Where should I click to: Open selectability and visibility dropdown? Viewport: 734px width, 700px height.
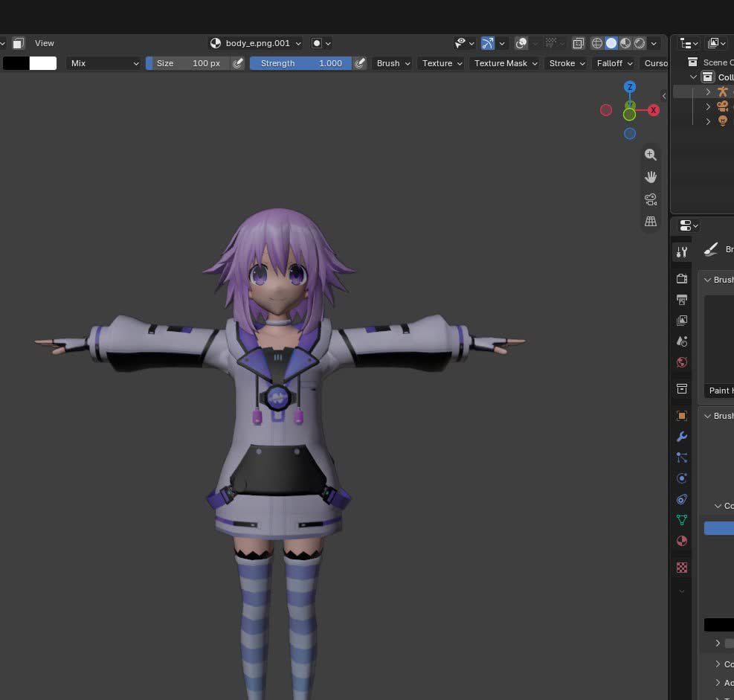464,43
